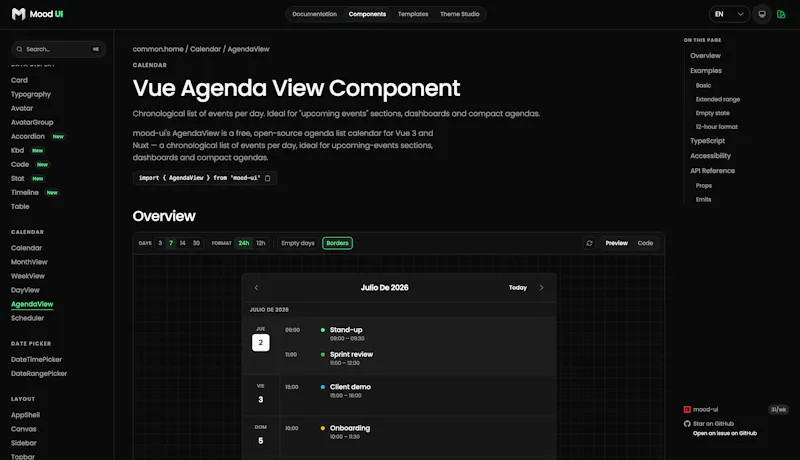Click the Today button in agenda
This screenshot has width=800, height=460.
[518, 288]
